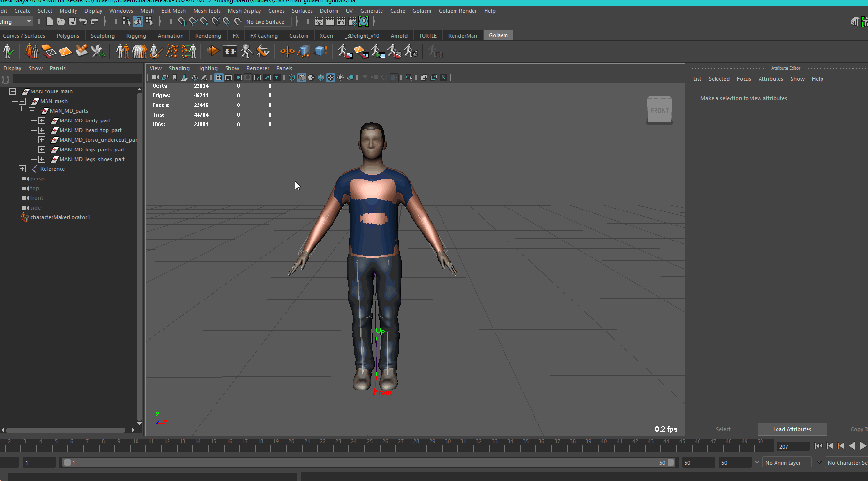Click the Save Scene floppy icon
Screen dimensions: 868x481
point(72,21)
